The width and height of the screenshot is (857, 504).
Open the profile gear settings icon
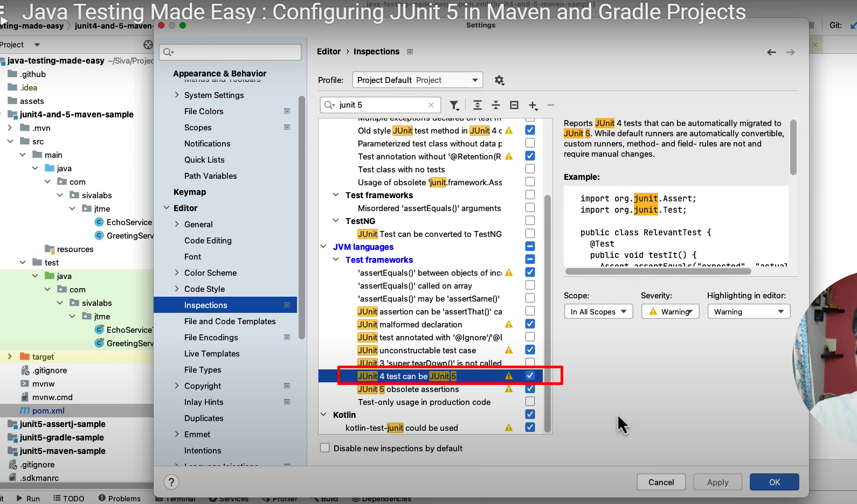coord(499,80)
